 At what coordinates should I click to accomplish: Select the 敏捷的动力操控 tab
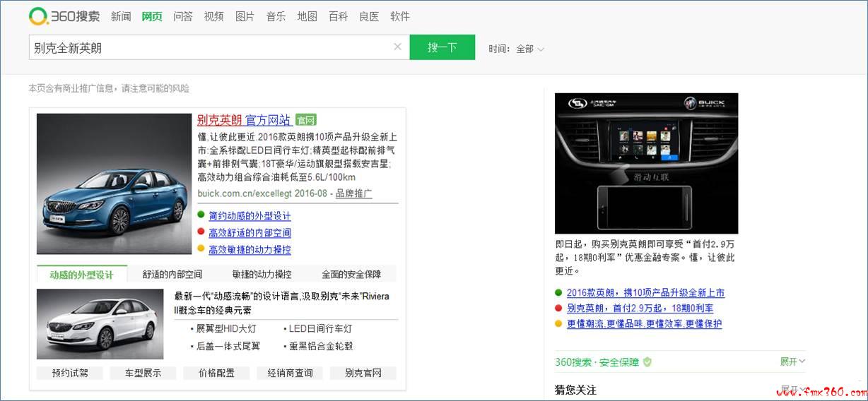[x=262, y=274]
